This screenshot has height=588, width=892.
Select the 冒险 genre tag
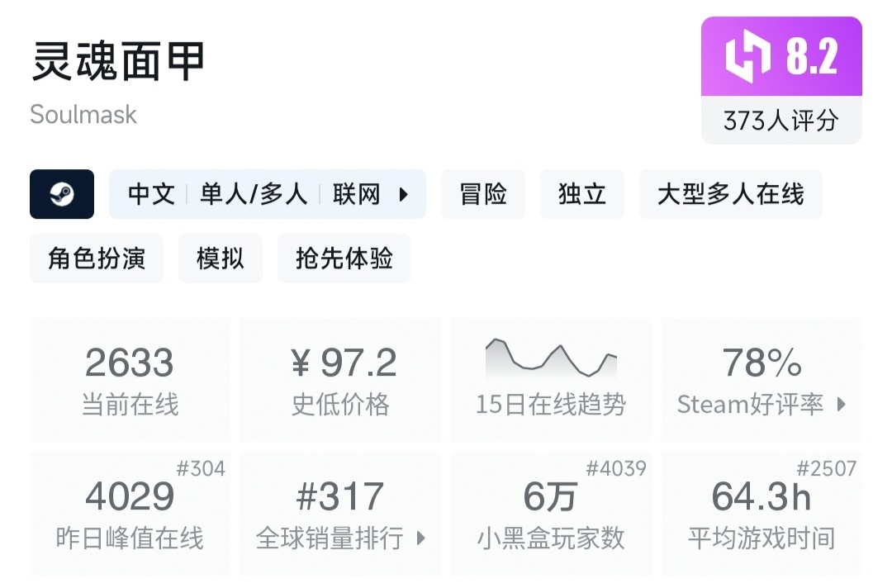tap(483, 194)
